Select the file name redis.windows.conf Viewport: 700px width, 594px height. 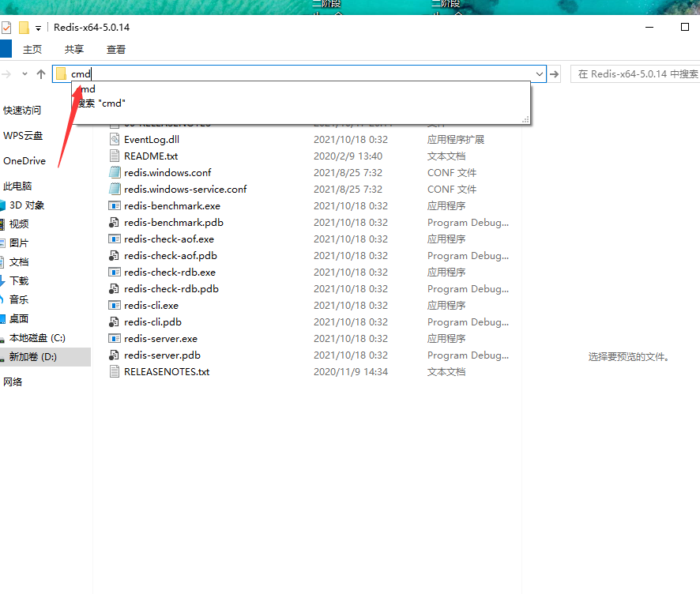click(167, 173)
